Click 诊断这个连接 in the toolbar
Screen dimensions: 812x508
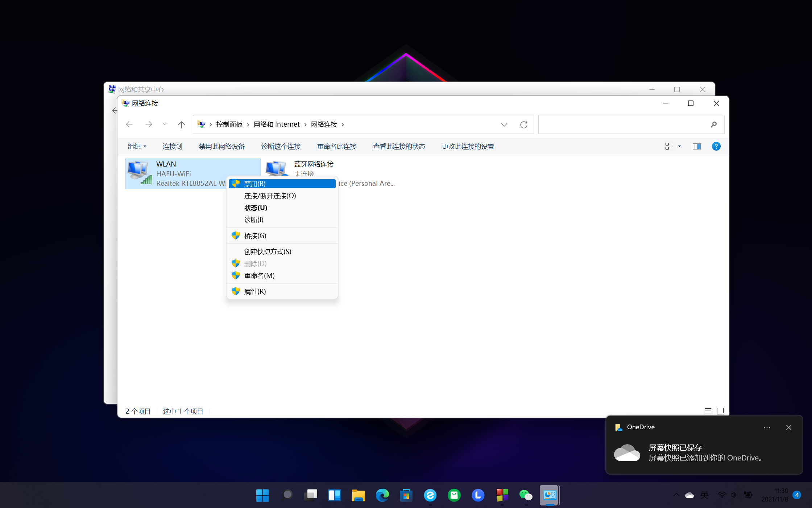281,146
